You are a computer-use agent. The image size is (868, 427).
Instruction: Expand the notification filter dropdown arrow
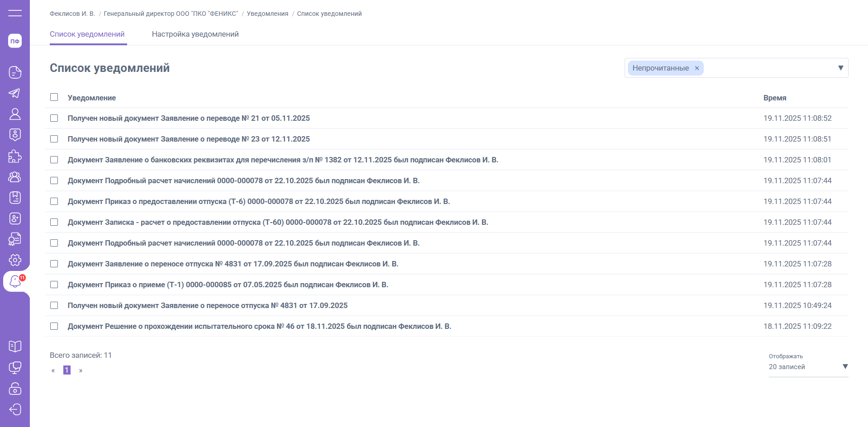[x=840, y=68]
